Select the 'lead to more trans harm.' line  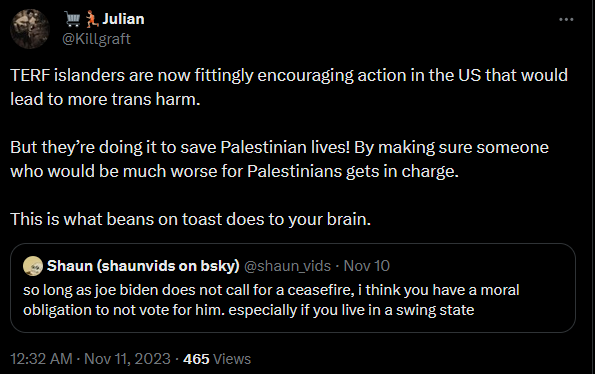tap(105, 99)
